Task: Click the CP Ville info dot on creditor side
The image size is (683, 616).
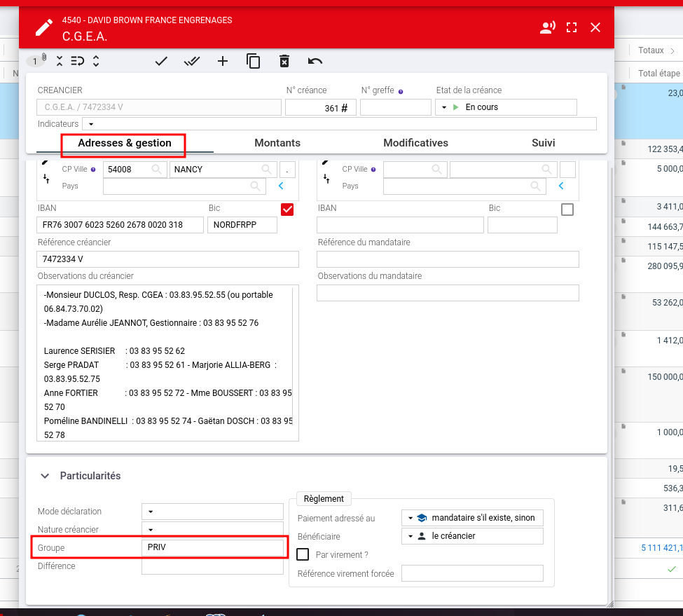Action: coord(93,170)
